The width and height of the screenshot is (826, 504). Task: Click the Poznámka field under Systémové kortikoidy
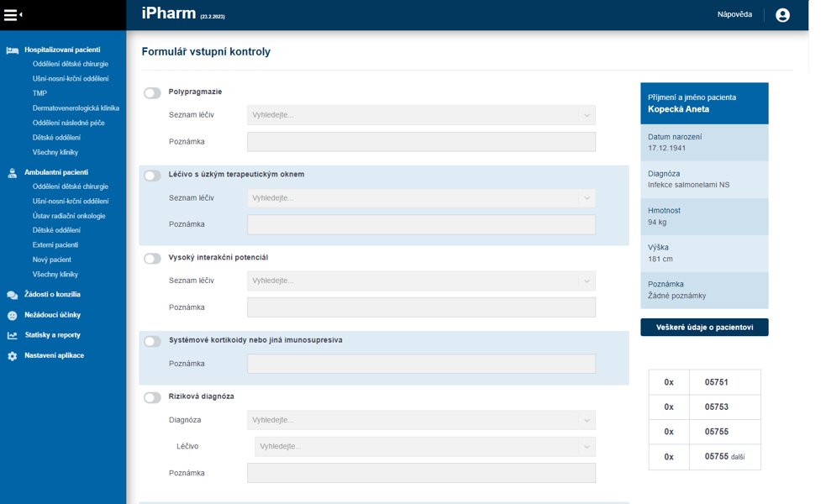(x=421, y=364)
